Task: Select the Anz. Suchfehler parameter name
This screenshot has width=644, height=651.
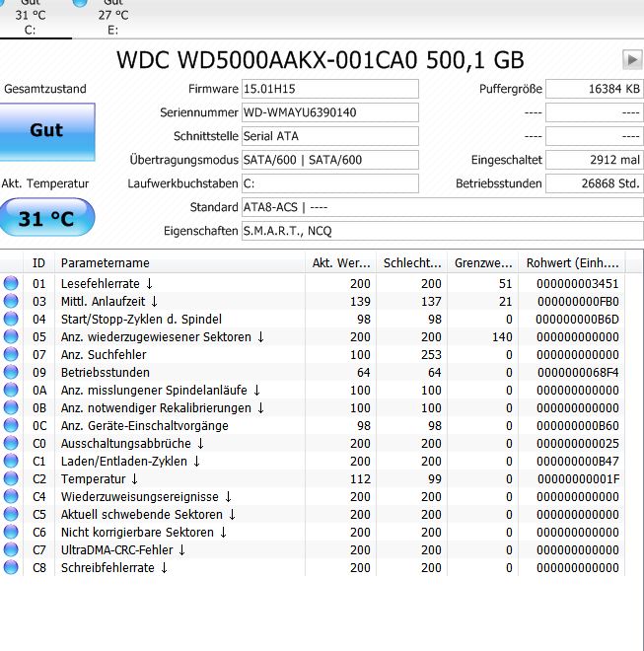Action: (x=104, y=354)
